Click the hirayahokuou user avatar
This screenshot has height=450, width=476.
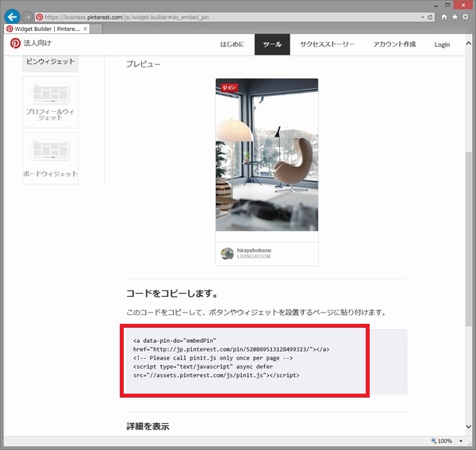[227, 254]
